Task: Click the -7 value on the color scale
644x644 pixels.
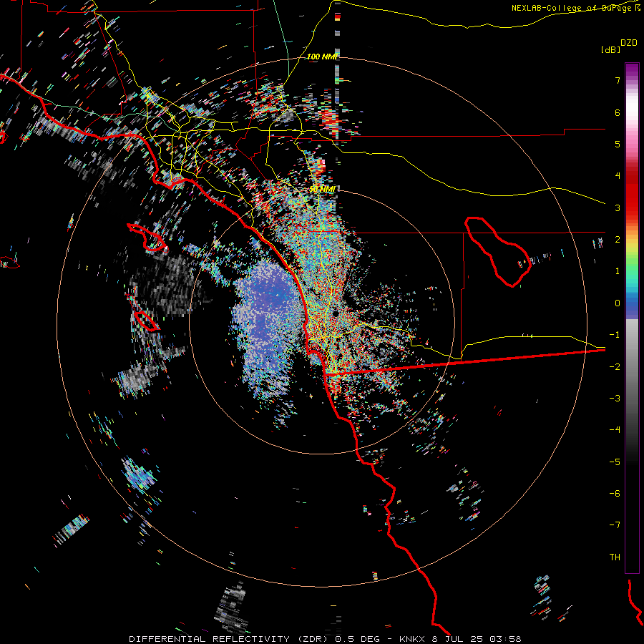Action: [615, 525]
